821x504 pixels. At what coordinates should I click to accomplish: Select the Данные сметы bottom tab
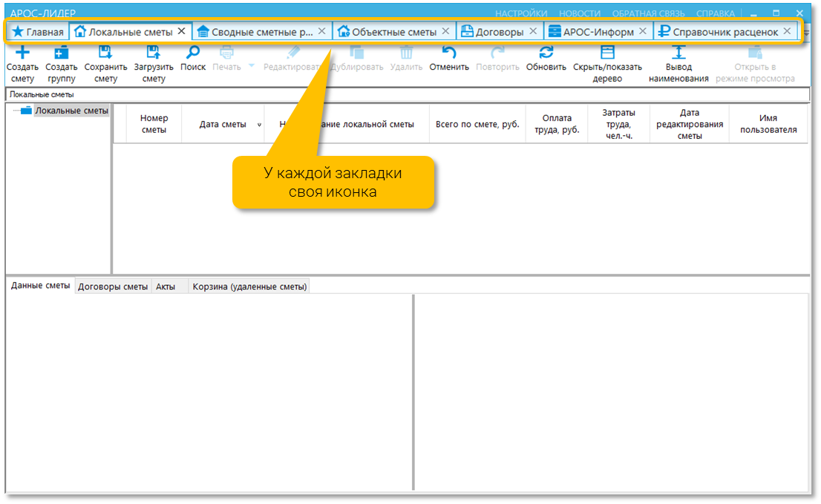pos(40,286)
